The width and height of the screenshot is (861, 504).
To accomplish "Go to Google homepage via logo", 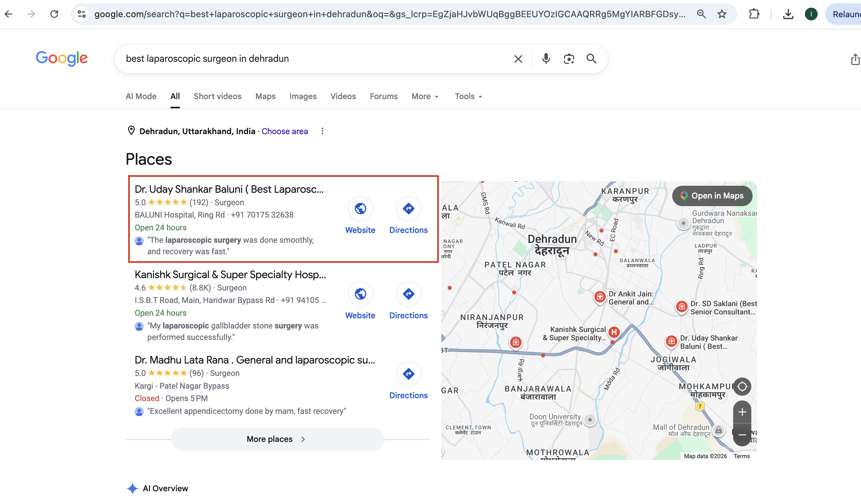I will [62, 58].
